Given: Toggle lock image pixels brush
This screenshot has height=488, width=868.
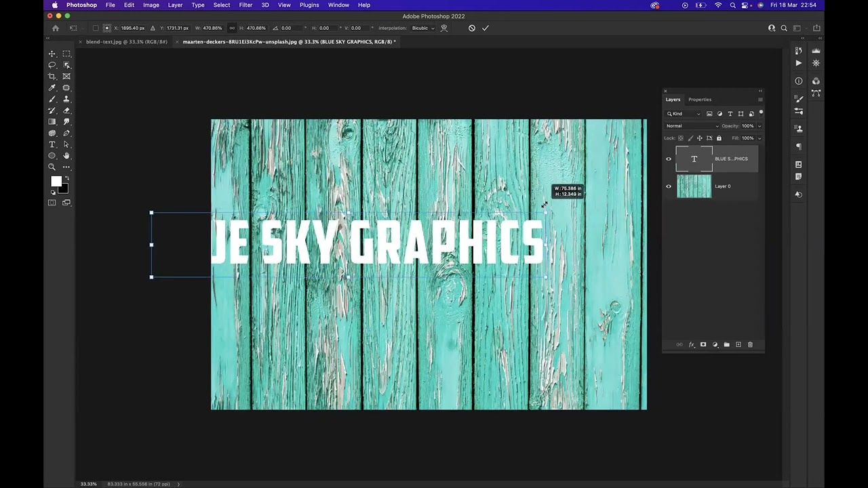Looking at the screenshot, I should pos(690,138).
